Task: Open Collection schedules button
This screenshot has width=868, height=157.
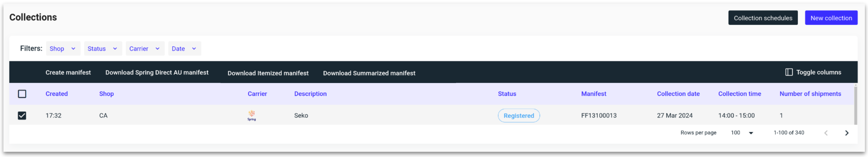Action: tap(762, 18)
